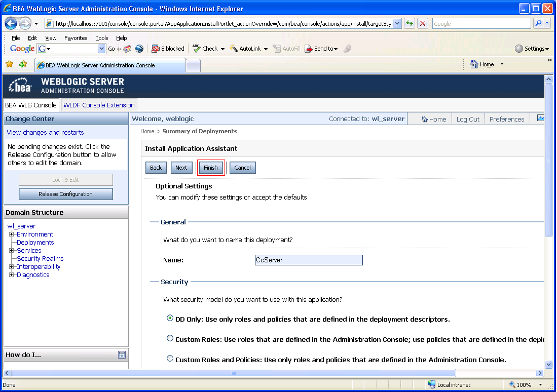
Task: Run the spelling Check toolbar icon
Action: [197, 48]
